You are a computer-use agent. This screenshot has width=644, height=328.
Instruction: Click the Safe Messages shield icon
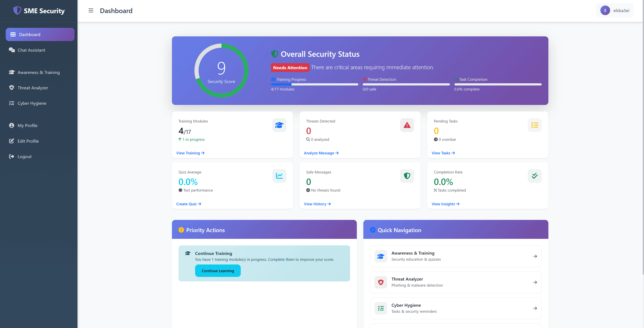(x=407, y=176)
